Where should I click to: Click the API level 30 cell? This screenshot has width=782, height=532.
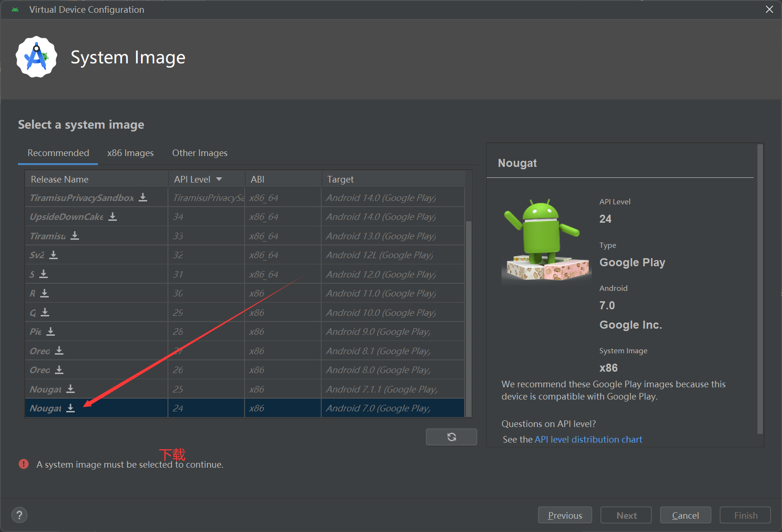click(206, 293)
